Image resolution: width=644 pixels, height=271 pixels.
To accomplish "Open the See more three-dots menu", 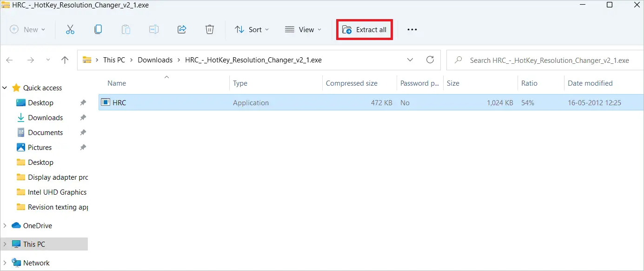I will 412,29.
